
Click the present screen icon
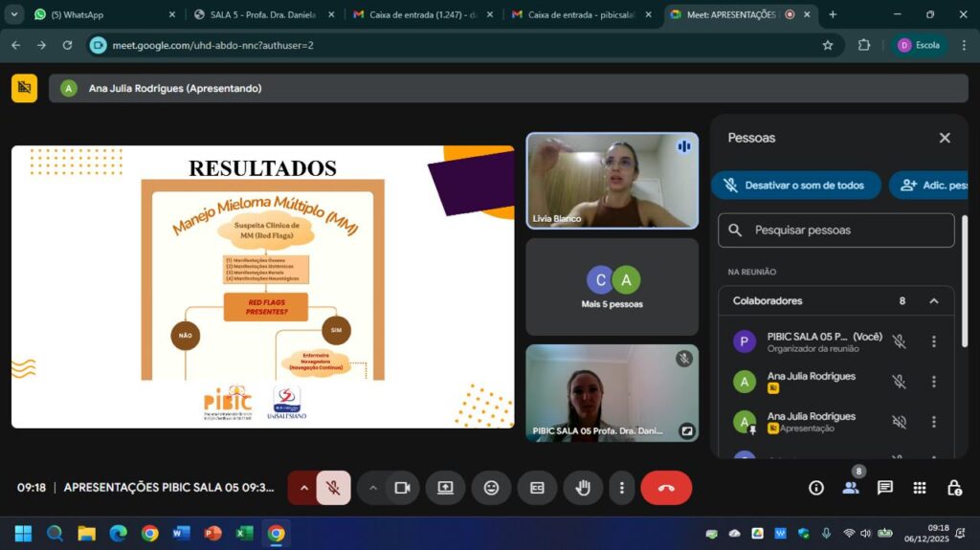(x=445, y=488)
